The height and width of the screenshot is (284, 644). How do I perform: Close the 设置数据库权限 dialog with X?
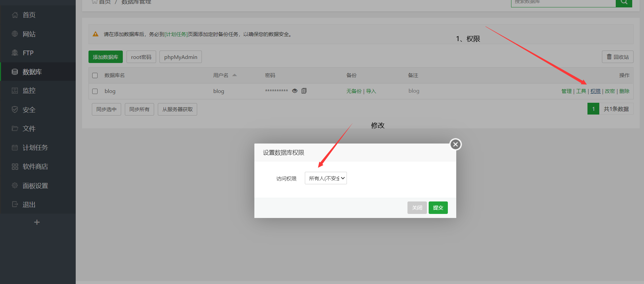pyautogui.click(x=456, y=144)
